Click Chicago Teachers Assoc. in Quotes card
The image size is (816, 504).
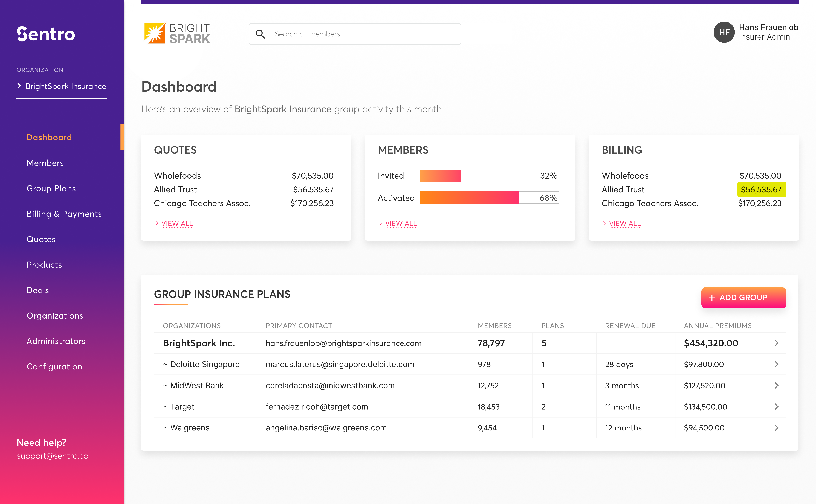[202, 203]
